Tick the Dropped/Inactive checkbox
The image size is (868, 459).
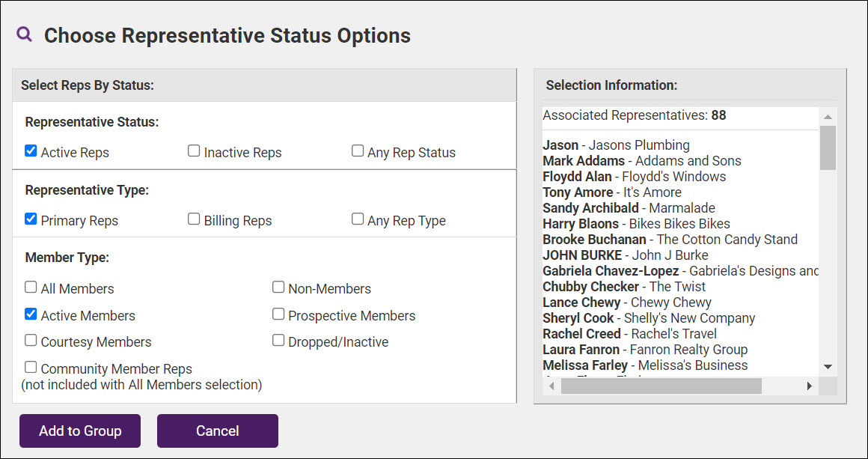(278, 341)
